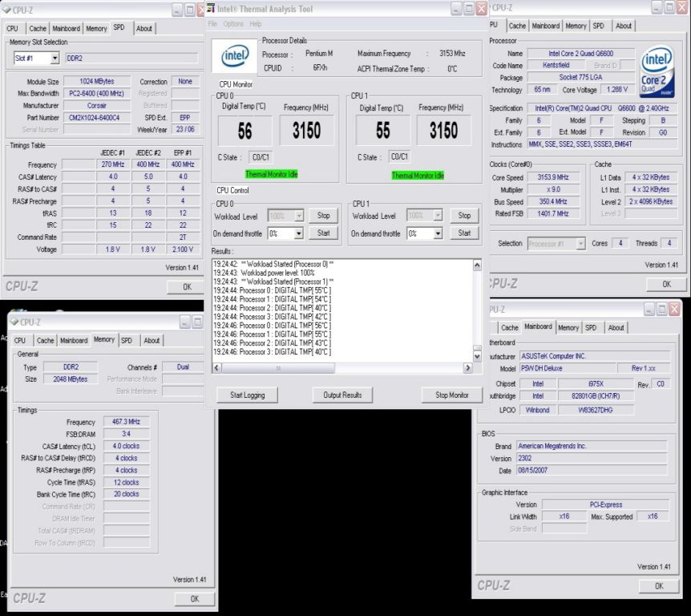Click the Module Size value 1024 MBytes
The height and width of the screenshot is (616, 691).
click(x=97, y=82)
